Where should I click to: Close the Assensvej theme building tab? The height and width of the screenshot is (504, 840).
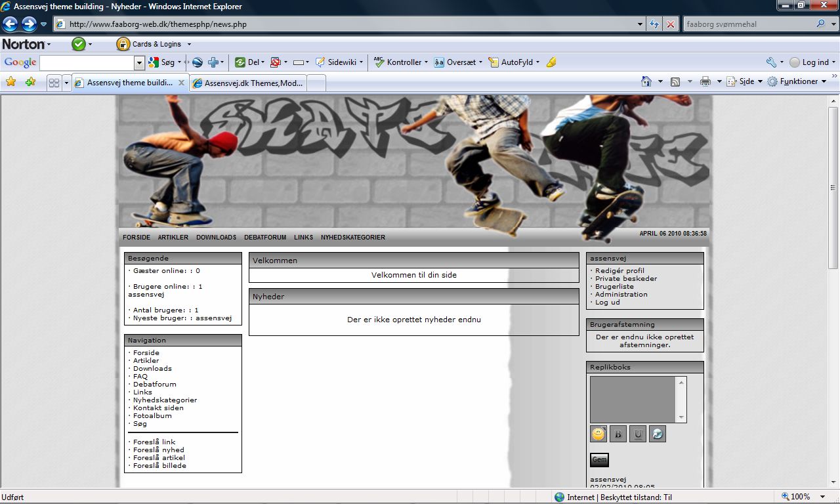click(182, 83)
